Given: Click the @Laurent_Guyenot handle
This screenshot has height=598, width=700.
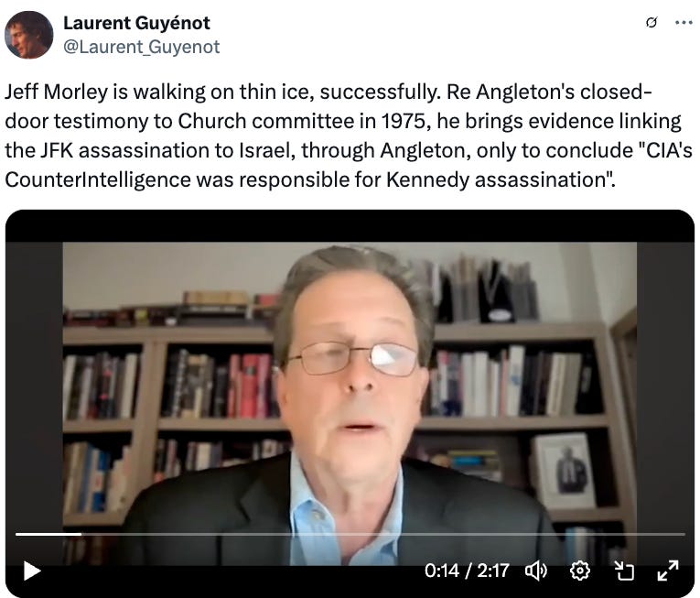Looking at the screenshot, I should [x=142, y=47].
